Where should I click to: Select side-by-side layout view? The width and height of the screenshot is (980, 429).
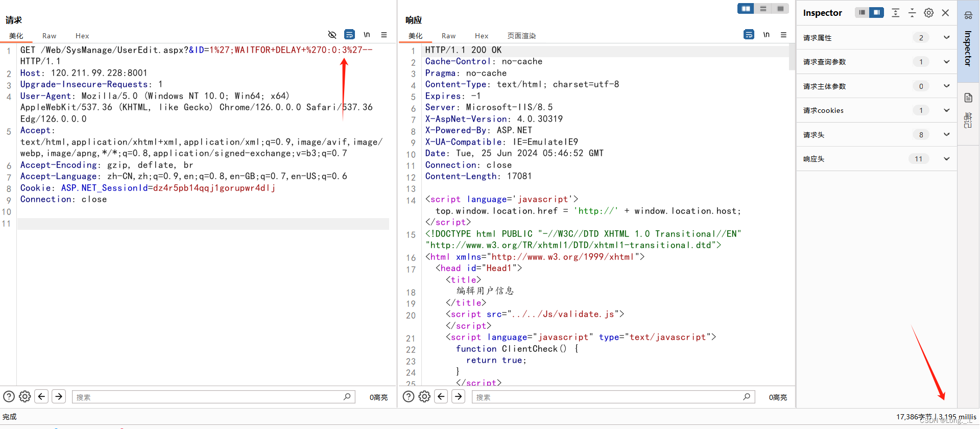tap(746, 9)
